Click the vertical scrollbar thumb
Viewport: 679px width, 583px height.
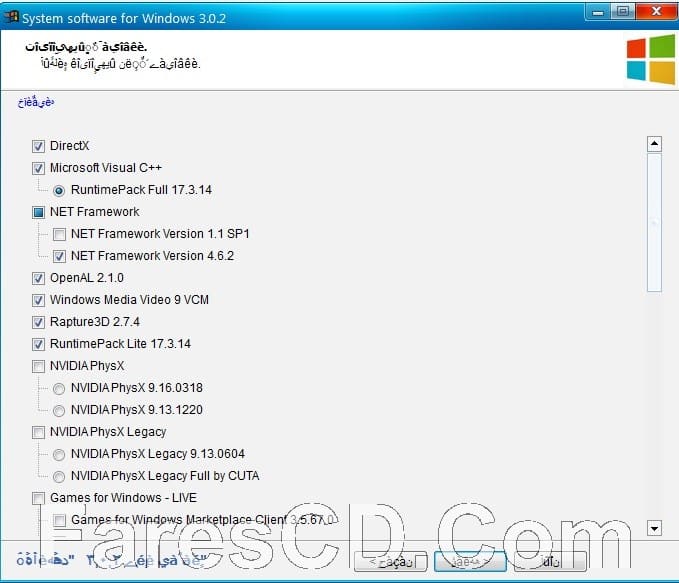654,223
